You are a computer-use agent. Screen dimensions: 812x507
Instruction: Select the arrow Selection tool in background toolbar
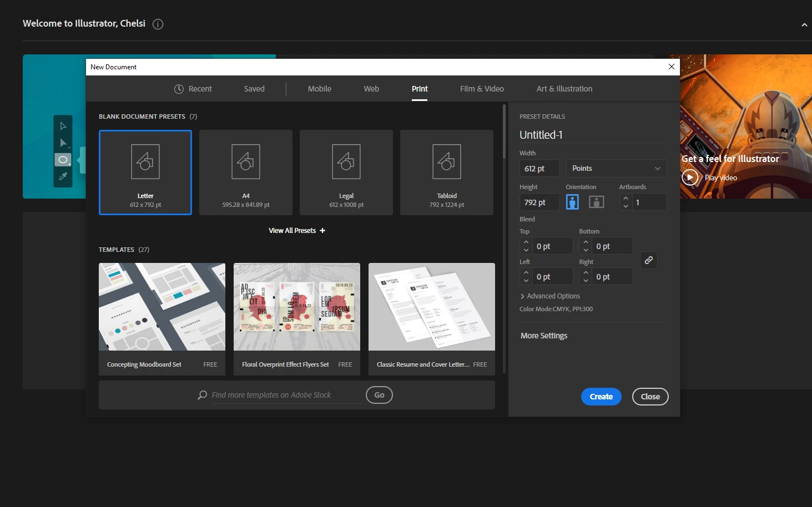pos(63,126)
